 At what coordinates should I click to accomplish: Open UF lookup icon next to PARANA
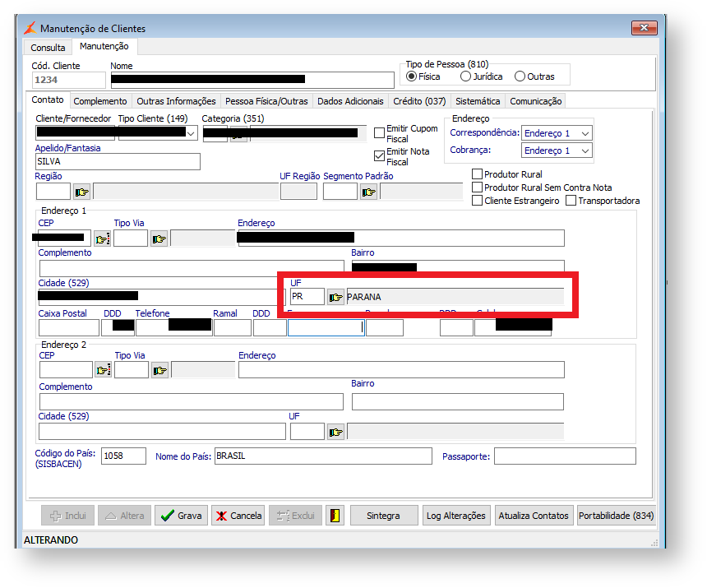335,297
